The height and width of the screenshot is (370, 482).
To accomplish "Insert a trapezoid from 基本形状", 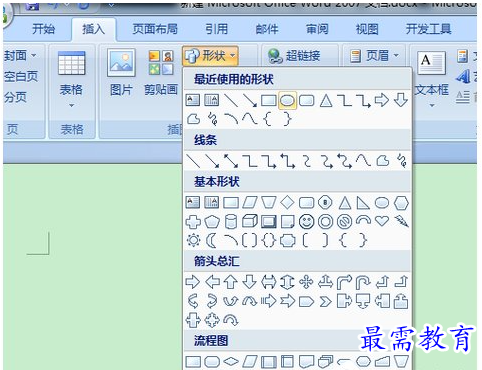I will (268, 202).
